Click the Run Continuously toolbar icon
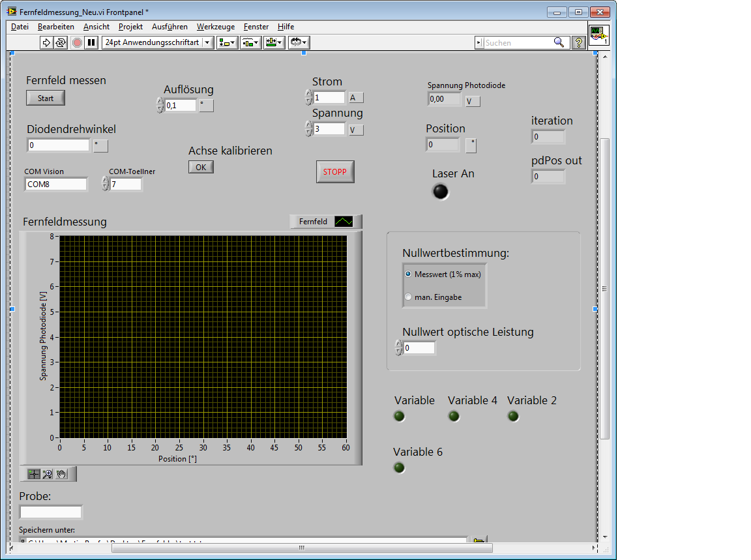Image resolution: width=751 pixels, height=560 pixels. [x=61, y=42]
